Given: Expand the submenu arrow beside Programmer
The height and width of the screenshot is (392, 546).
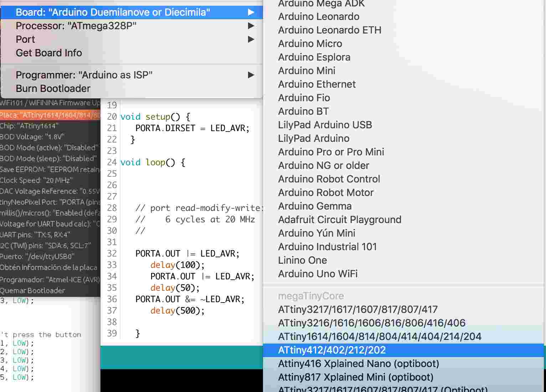Looking at the screenshot, I should click(x=251, y=75).
